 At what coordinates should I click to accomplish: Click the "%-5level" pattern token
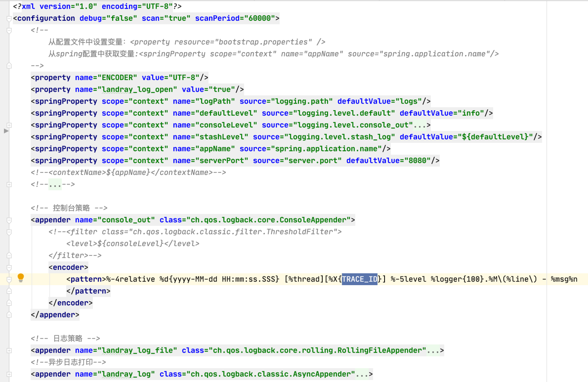(x=408, y=279)
